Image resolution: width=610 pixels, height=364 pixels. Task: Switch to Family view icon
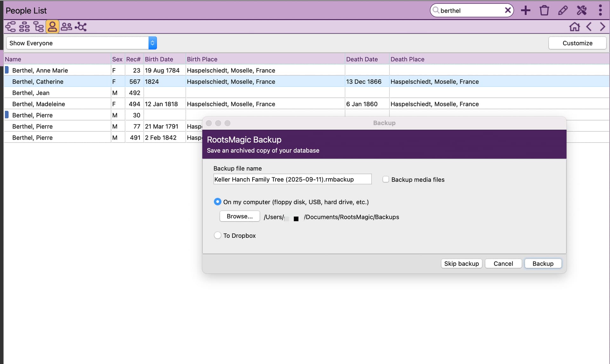pyautogui.click(x=24, y=27)
